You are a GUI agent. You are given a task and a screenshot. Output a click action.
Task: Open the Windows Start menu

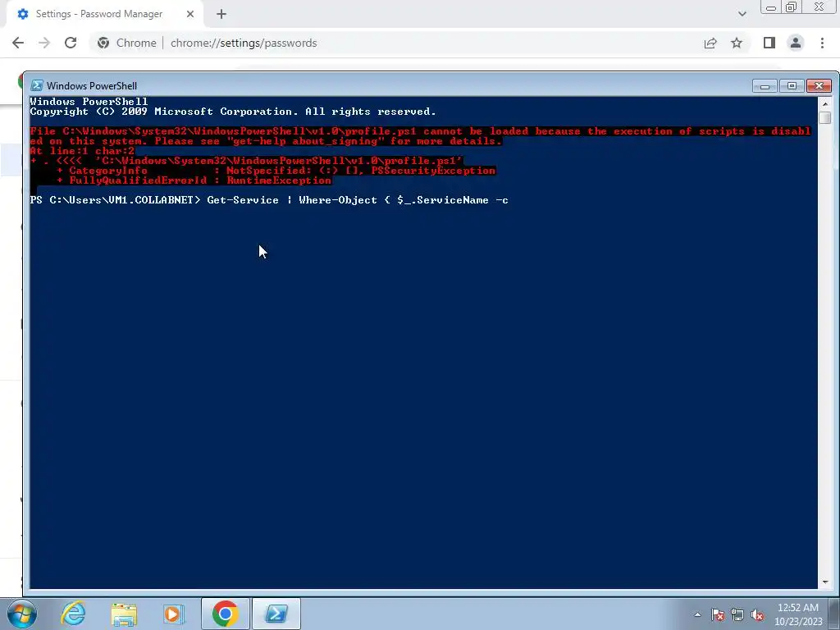pyautogui.click(x=22, y=614)
